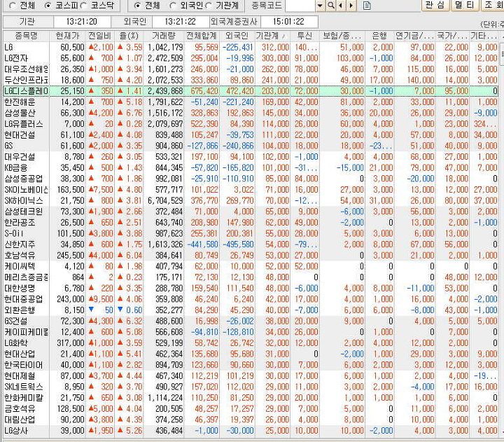Click the 13:21:20 기관 time field
504x442 pixels.
(x=82, y=22)
